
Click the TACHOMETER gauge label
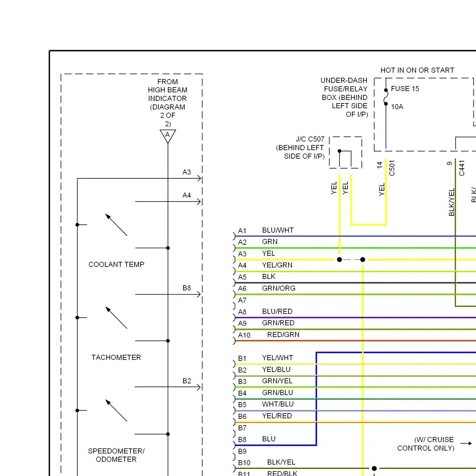[x=116, y=358]
